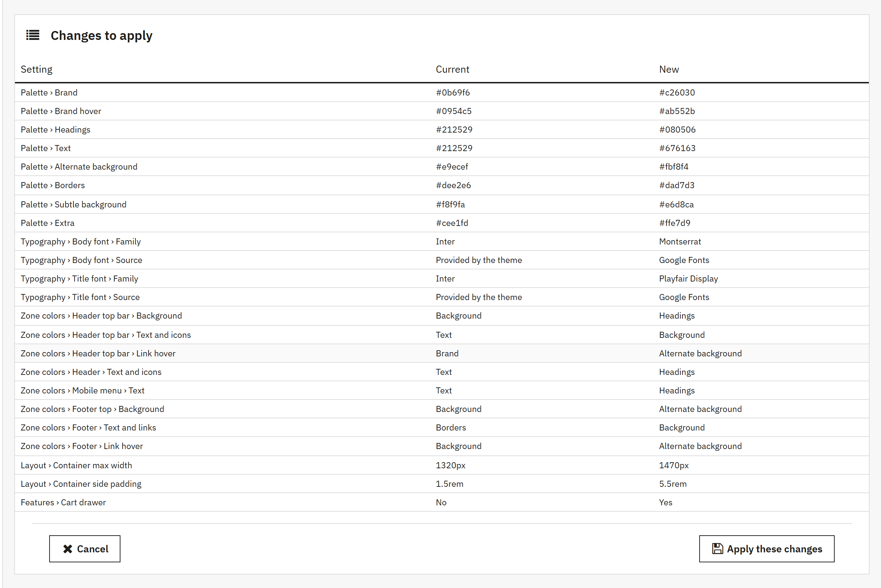The height and width of the screenshot is (588, 881).
Task: Select Footer › Link hover setting
Action: (x=82, y=446)
